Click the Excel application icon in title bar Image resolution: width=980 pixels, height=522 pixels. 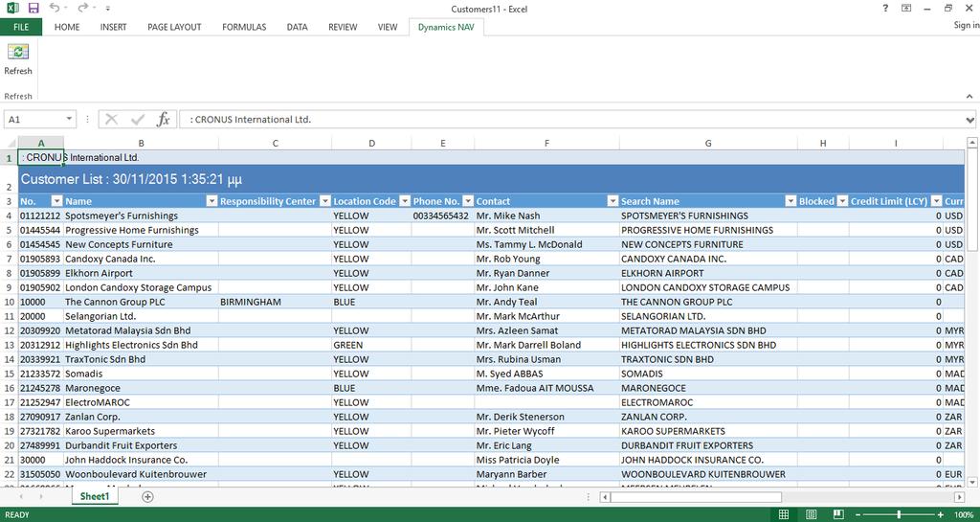click(x=11, y=8)
